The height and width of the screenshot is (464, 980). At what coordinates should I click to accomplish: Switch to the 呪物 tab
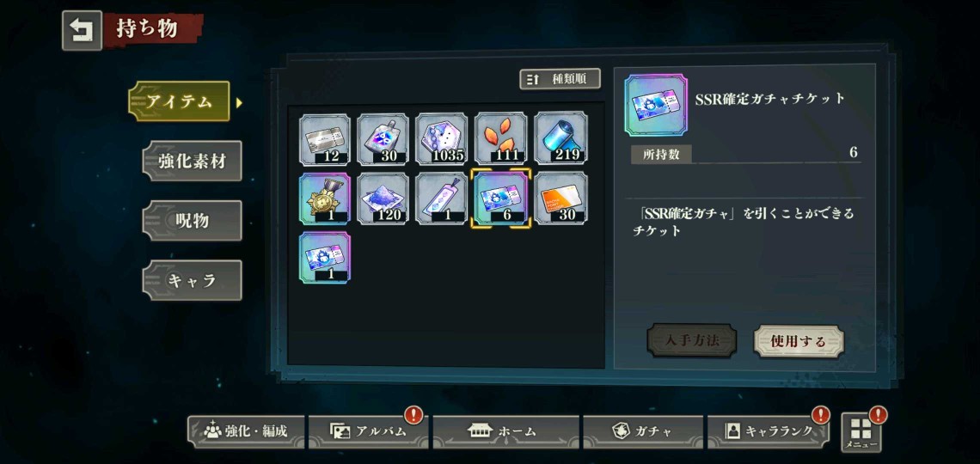tap(192, 221)
